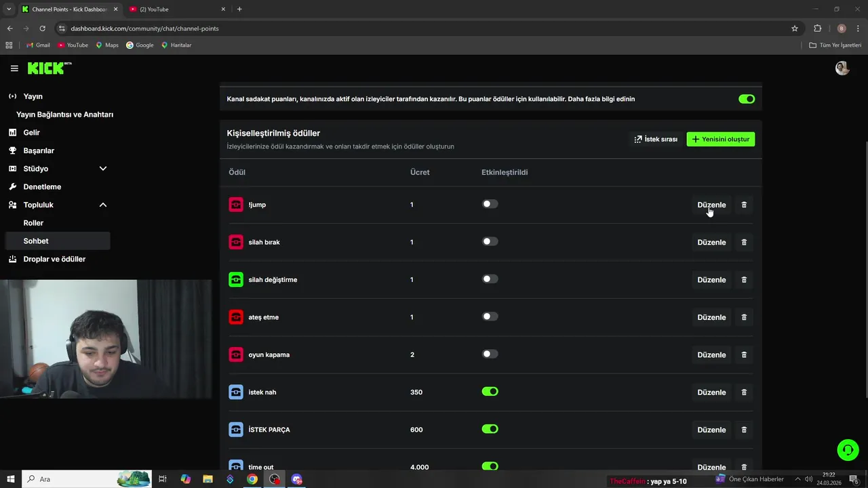868x488 pixels.
Task: Click the silah değiştirme green reward icon
Action: click(x=236, y=279)
